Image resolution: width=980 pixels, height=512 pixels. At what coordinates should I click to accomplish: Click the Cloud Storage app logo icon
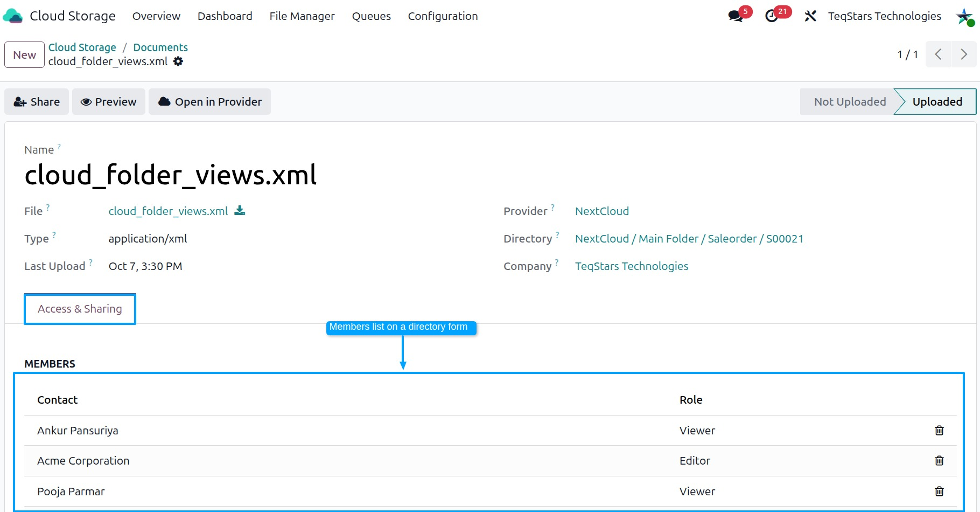click(13, 16)
